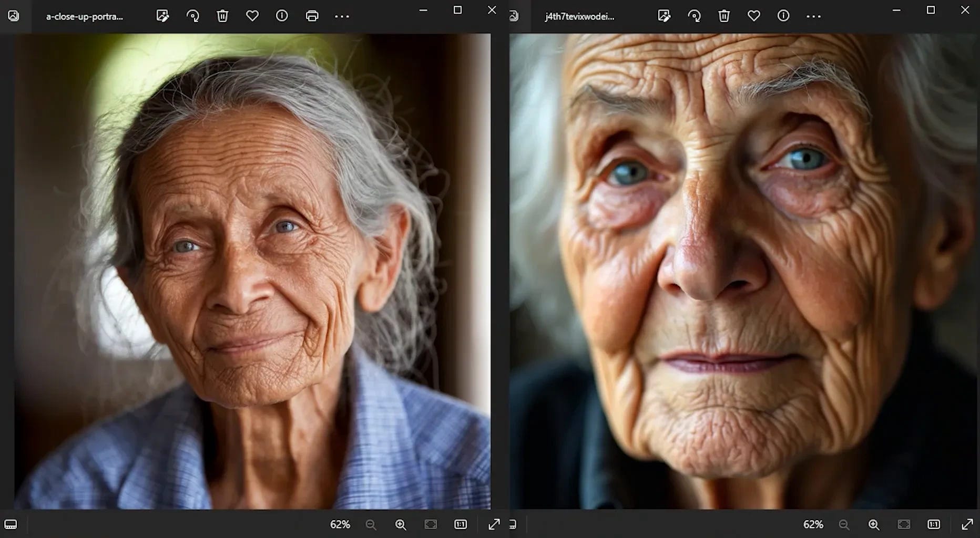This screenshot has height=538, width=980.
Task: Print the right photo
Action: 312,16
